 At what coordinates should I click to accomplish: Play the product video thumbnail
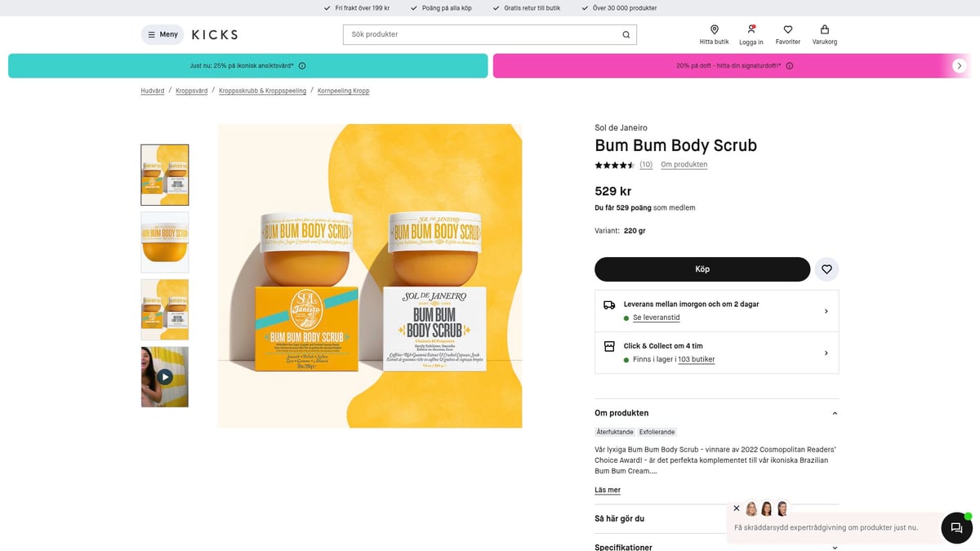pos(165,377)
